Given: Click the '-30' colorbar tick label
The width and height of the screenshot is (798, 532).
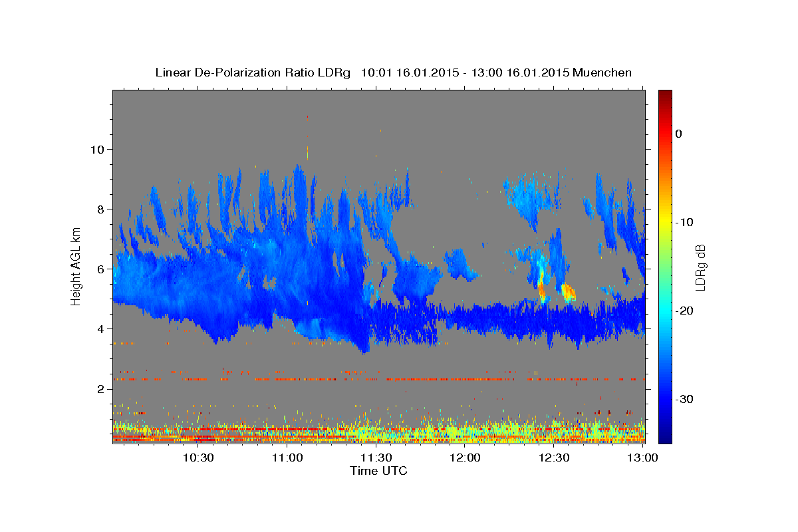Looking at the screenshot, I should tap(684, 399).
